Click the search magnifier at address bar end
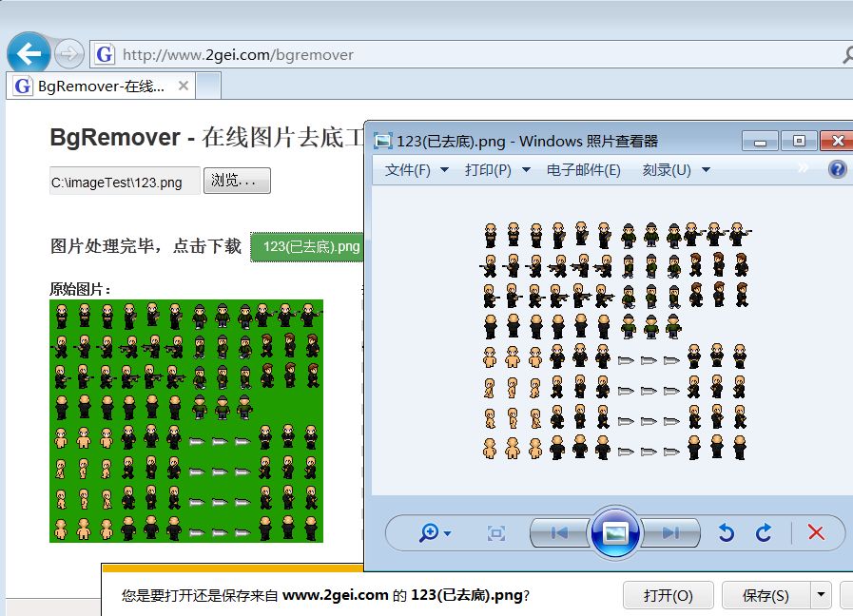The width and height of the screenshot is (853, 616). point(847,54)
